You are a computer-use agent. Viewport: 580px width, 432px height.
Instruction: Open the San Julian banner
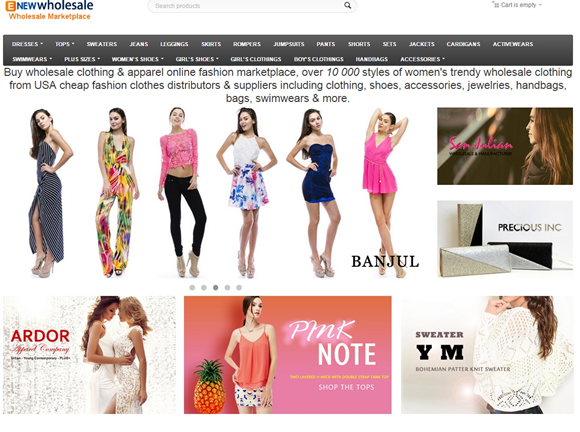tap(505, 146)
